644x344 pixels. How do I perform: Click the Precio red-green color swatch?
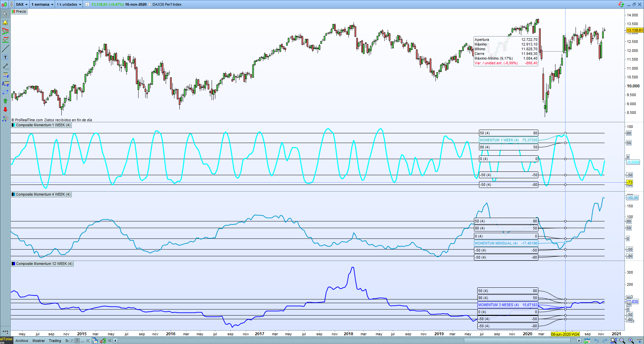[13, 11]
